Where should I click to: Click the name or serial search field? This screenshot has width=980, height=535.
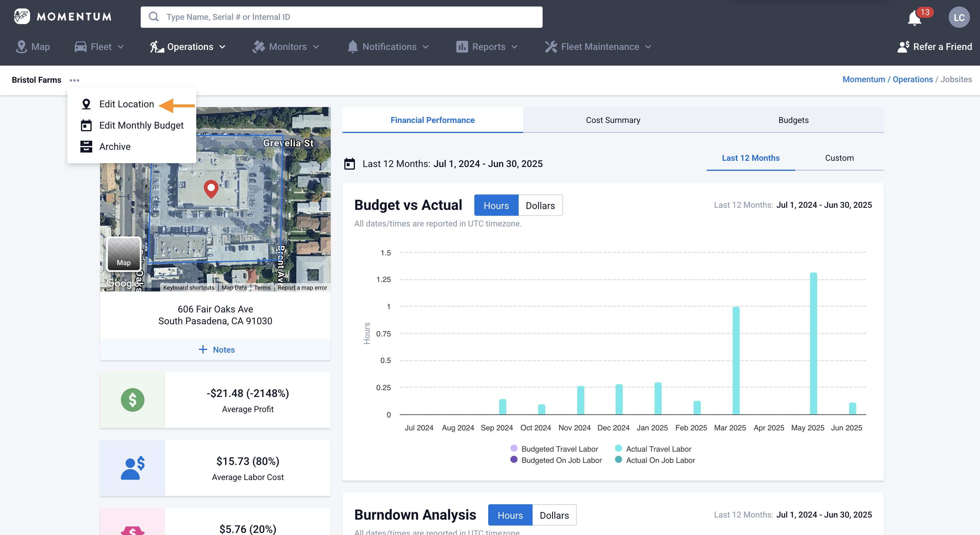(341, 17)
